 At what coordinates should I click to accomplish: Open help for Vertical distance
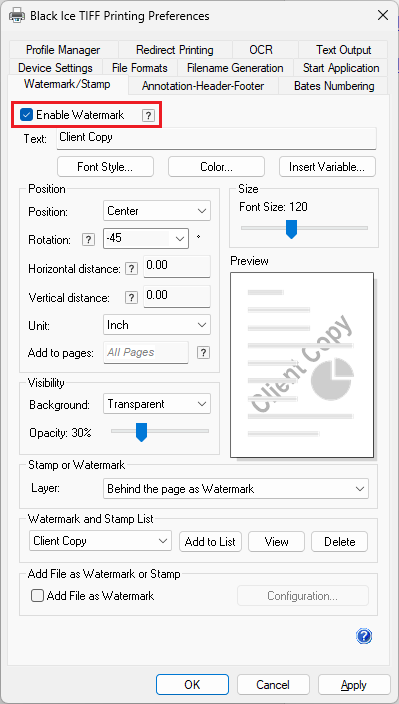click(x=131, y=298)
